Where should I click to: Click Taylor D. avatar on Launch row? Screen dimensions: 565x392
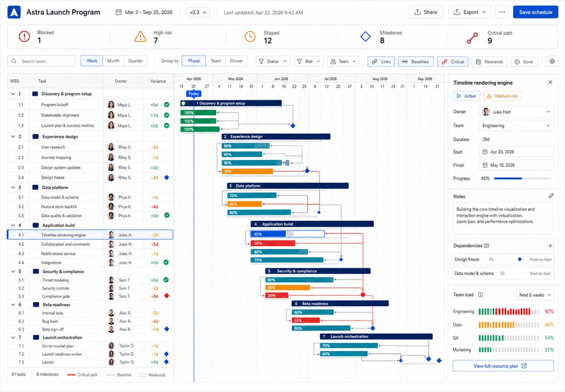coord(111,362)
